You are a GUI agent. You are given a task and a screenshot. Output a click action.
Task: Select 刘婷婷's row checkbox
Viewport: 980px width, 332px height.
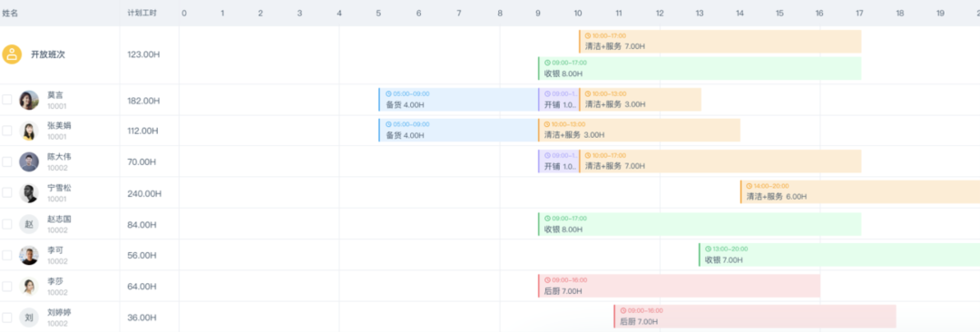[7, 317]
